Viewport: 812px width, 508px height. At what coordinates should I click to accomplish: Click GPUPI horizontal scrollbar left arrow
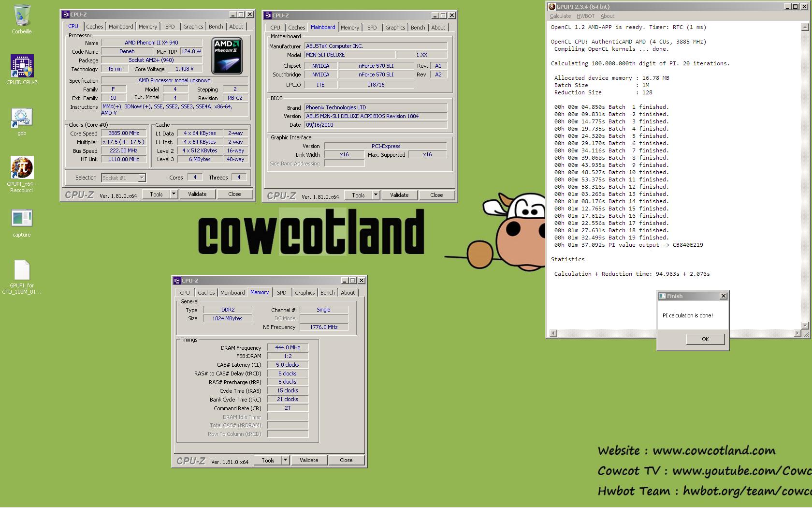click(x=553, y=333)
